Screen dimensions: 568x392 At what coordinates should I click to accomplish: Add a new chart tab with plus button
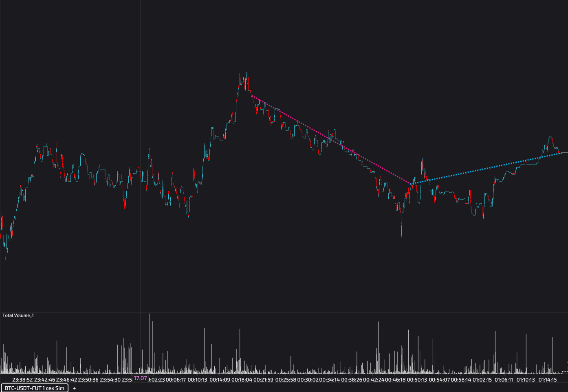coord(74,388)
